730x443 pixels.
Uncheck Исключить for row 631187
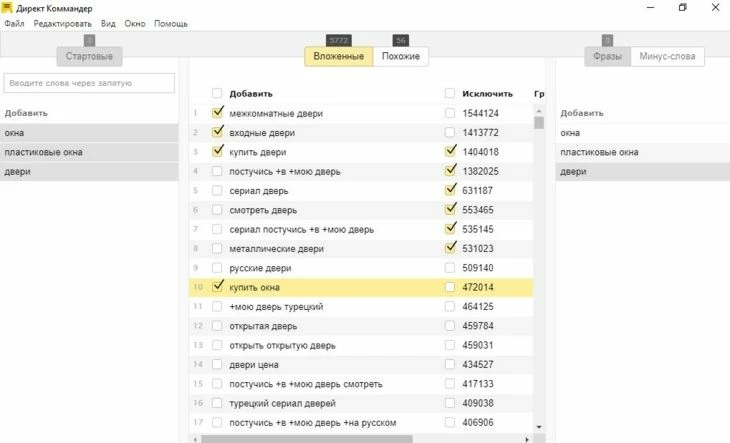(450, 190)
